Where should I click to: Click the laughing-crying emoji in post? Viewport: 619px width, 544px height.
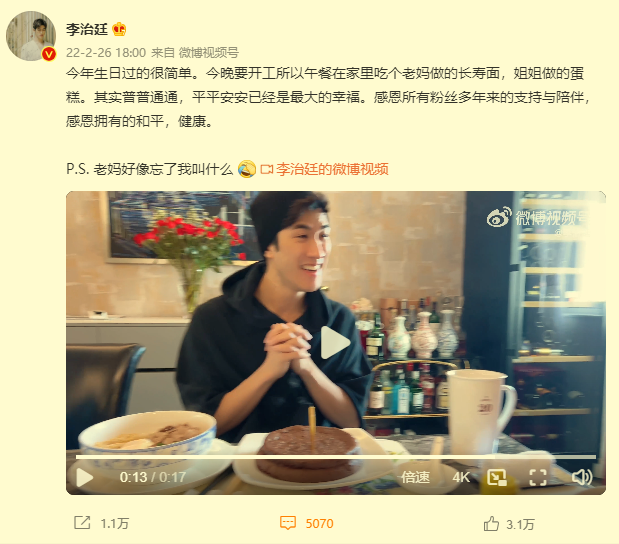click(247, 169)
